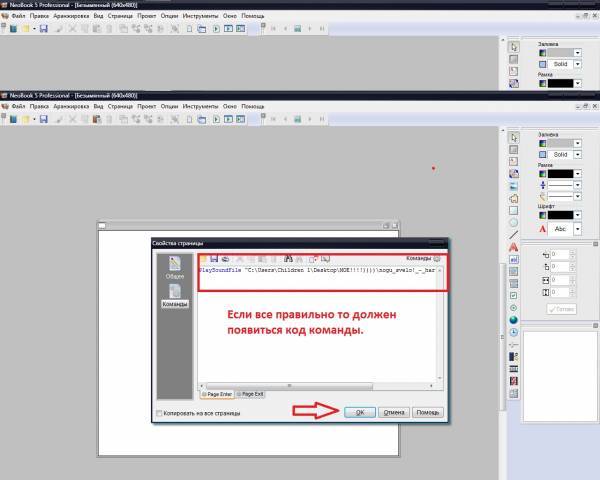Select the red A Text tool
Viewport: 600px width, 480px height.
[x=514, y=244]
